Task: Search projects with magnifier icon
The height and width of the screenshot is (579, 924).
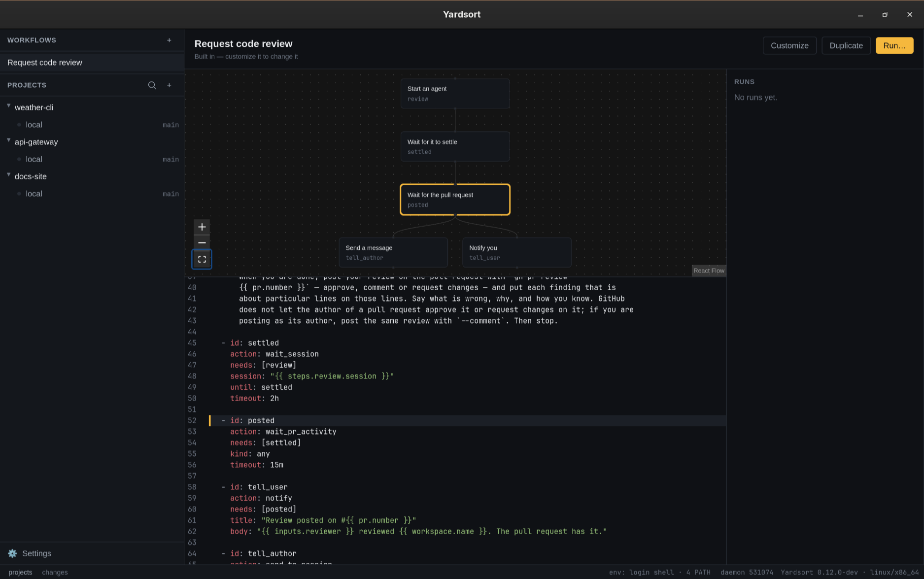Action: [152, 85]
